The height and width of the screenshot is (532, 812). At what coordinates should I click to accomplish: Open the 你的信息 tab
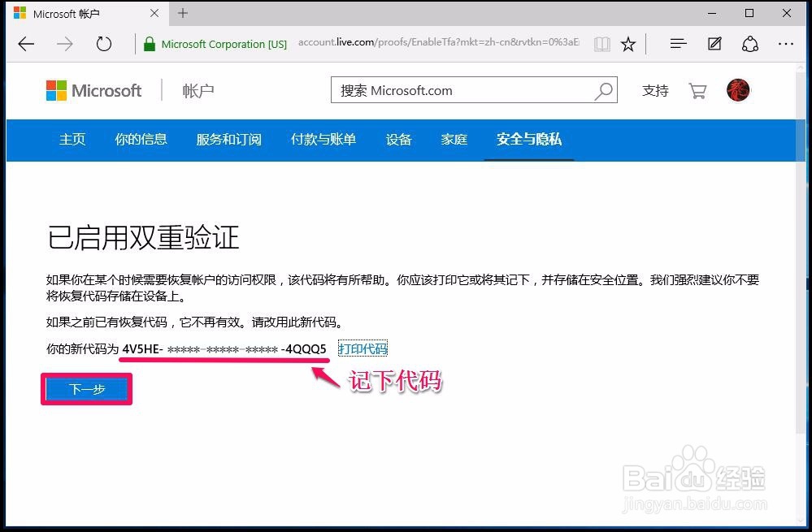141,139
